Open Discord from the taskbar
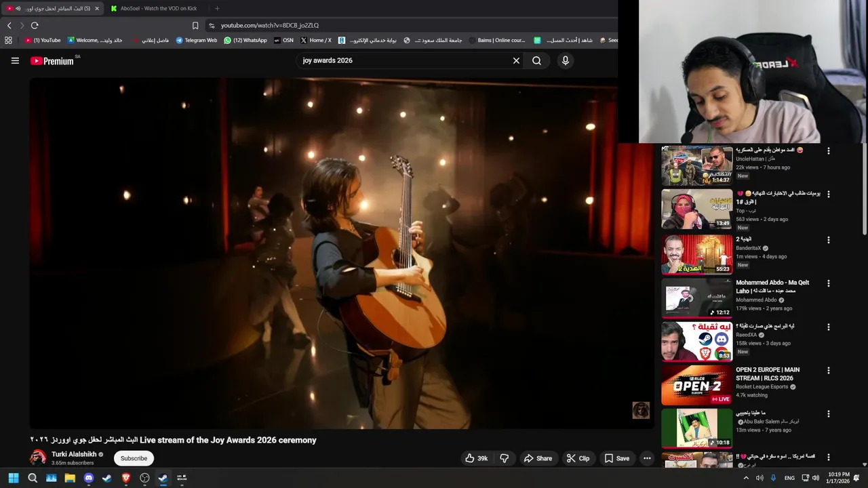Viewport: 868px width, 488px height. 88,478
